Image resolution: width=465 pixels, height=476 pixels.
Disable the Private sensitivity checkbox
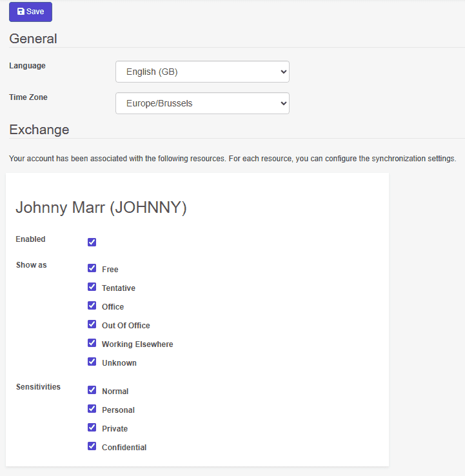(92, 428)
